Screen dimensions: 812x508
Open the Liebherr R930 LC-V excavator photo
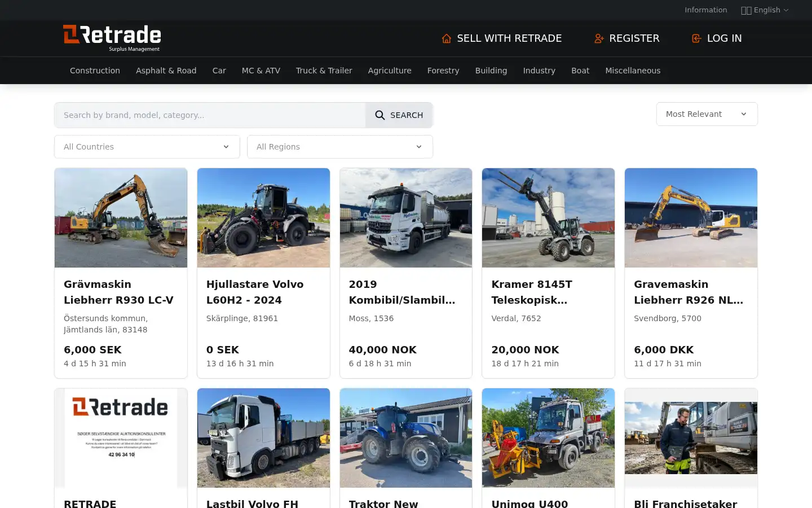click(121, 218)
